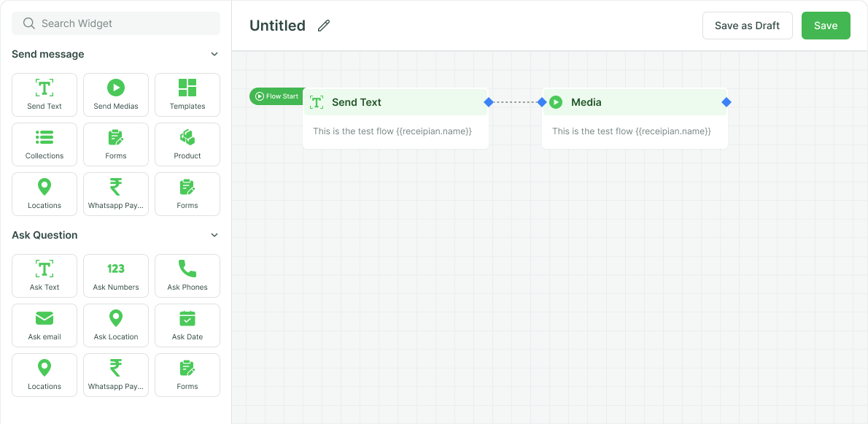Viewport: 868px width, 424px height.
Task: Click the green Save button
Action: (826, 25)
